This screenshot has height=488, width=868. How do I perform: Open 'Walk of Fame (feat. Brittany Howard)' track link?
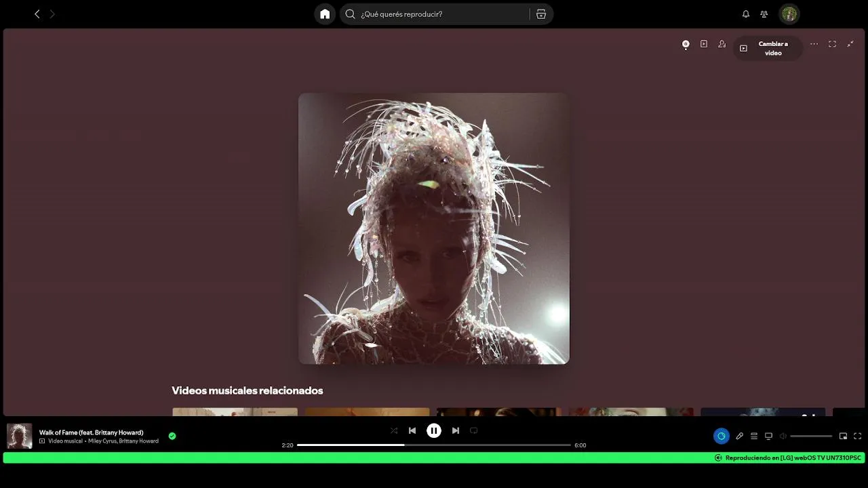point(92,432)
